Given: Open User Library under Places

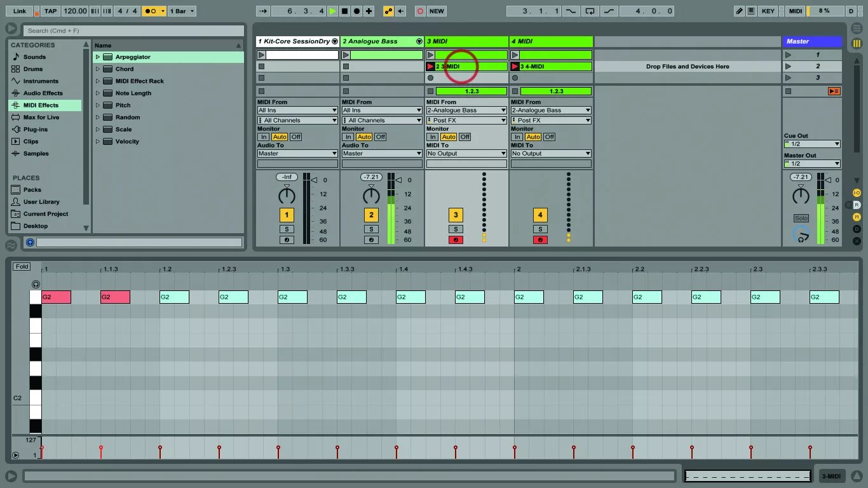Looking at the screenshot, I should [x=41, y=201].
